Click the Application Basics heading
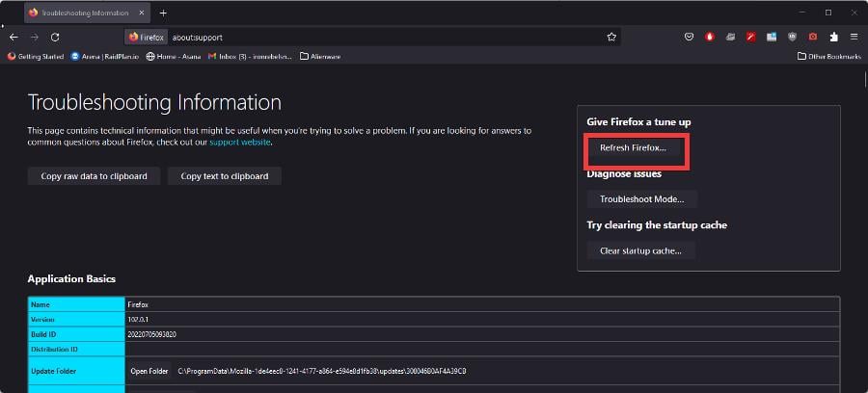Screen dimensions: 868x393 tap(72, 278)
